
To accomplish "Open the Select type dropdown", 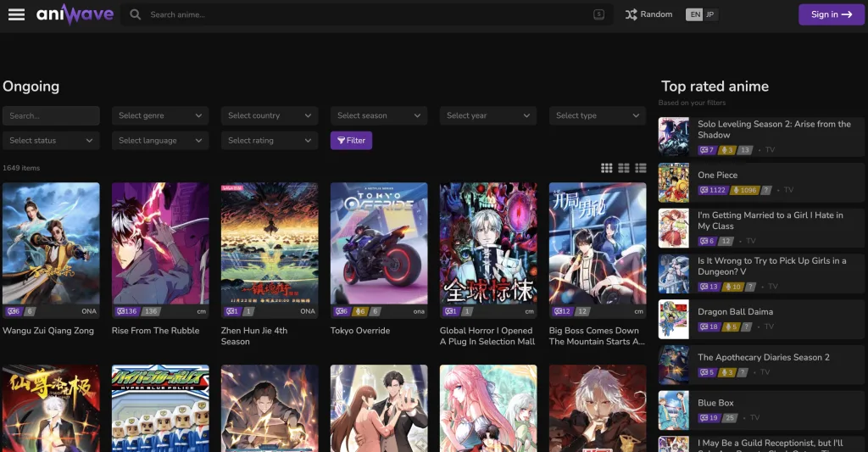I will [x=598, y=116].
